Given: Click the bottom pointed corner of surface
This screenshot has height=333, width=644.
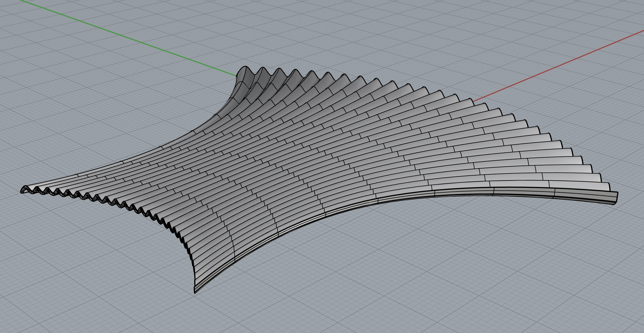Looking at the screenshot, I should 195,291.
